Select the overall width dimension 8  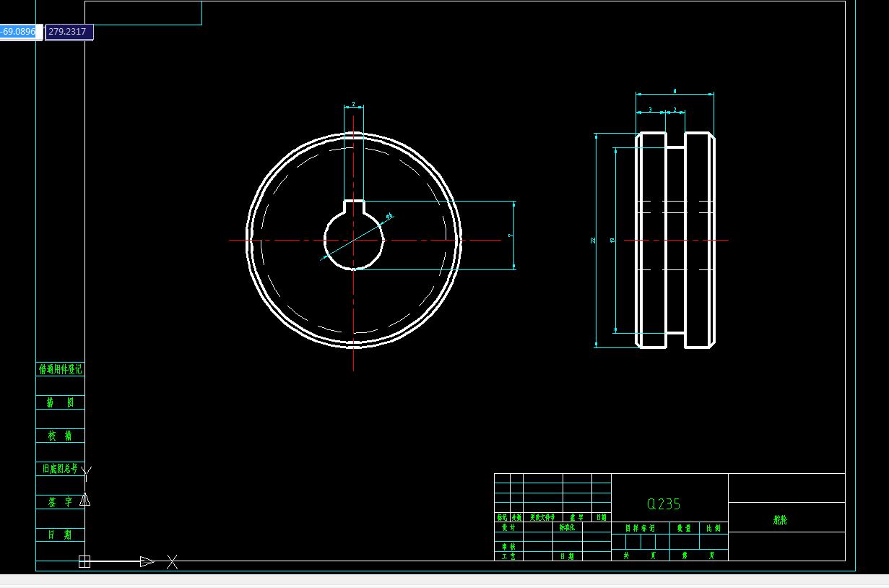click(675, 91)
